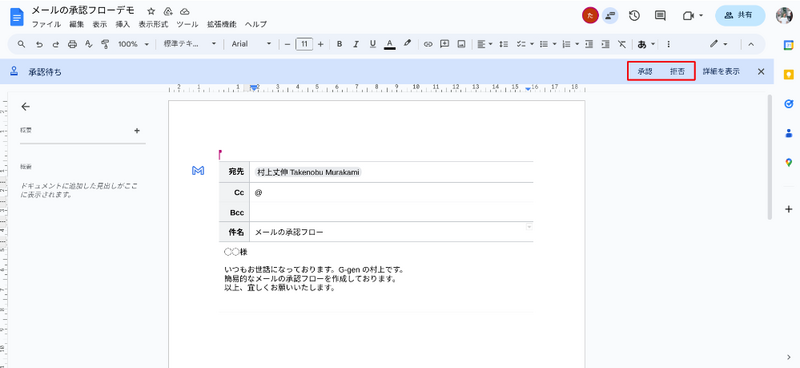Open the zoom level 100% dropdown
The width and height of the screenshot is (800, 368).
(x=133, y=44)
